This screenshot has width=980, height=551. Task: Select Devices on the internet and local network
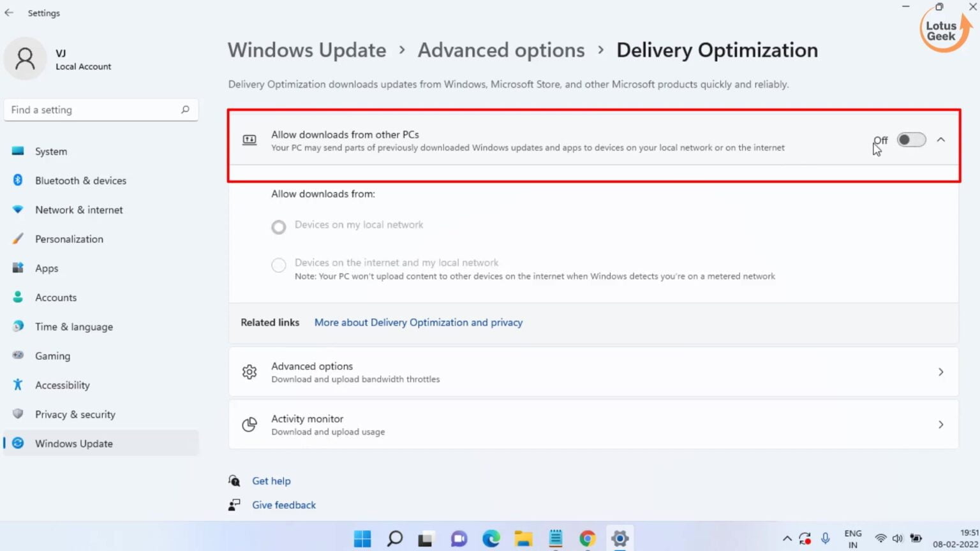(279, 265)
